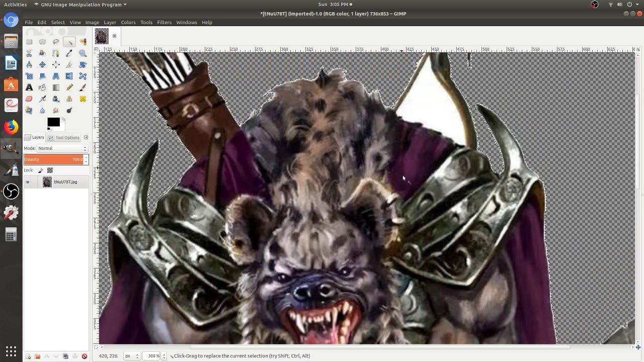The width and height of the screenshot is (644, 362).
Task: Select the Alignment tool
Action: click(x=56, y=65)
